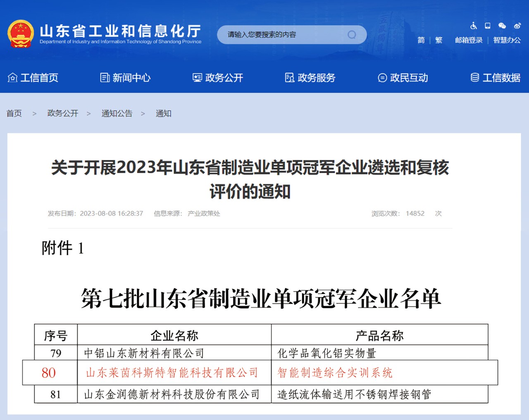Go to 首页 in breadcrumb
Viewport: 529px width, 420px height.
coord(14,113)
